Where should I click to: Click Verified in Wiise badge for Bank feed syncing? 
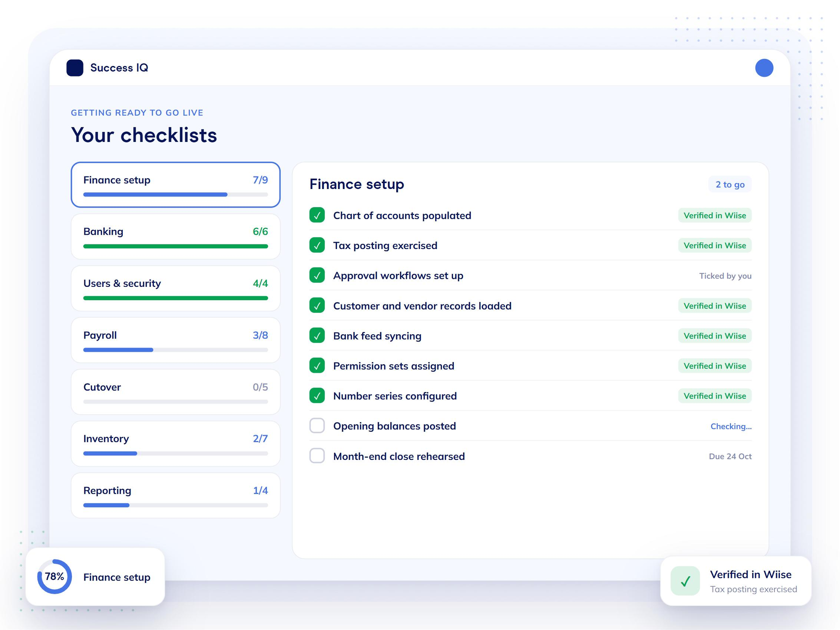pyautogui.click(x=714, y=336)
